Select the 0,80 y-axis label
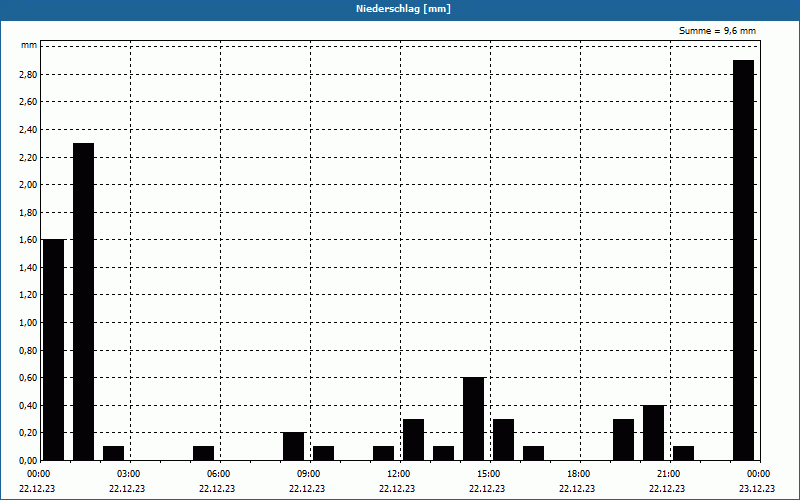This screenshot has width=800, height=500. [28, 351]
